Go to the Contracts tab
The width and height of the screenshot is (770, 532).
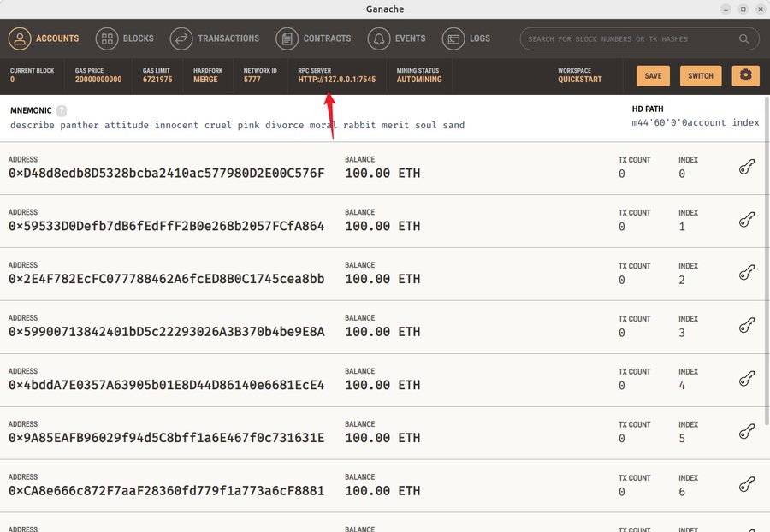(313, 38)
